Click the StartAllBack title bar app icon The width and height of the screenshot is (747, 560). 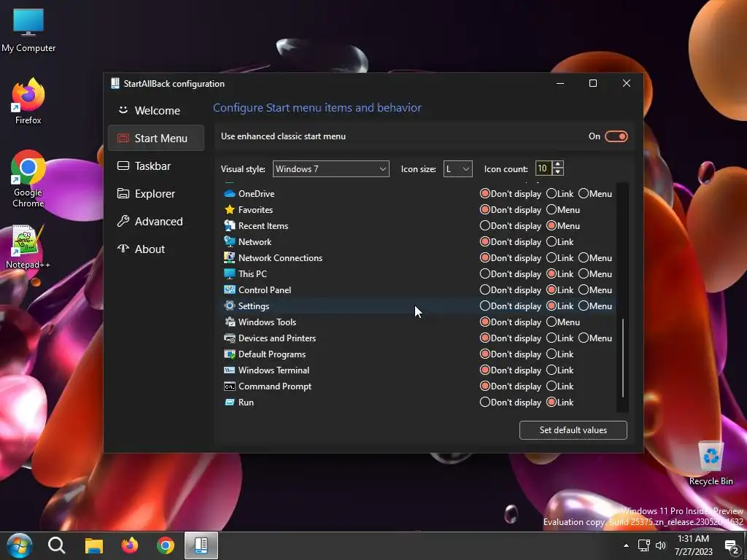115,83
